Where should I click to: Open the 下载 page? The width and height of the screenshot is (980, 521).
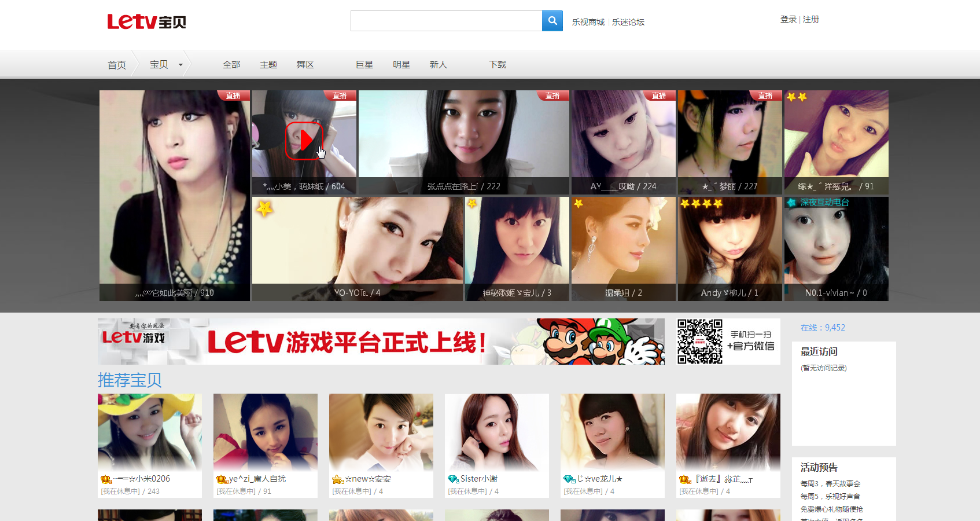(498, 65)
